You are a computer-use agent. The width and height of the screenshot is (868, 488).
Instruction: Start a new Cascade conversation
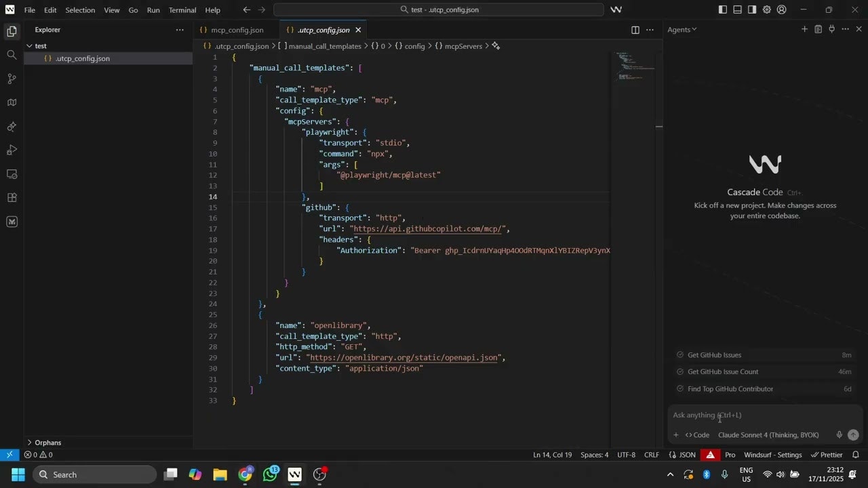pos(804,29)
